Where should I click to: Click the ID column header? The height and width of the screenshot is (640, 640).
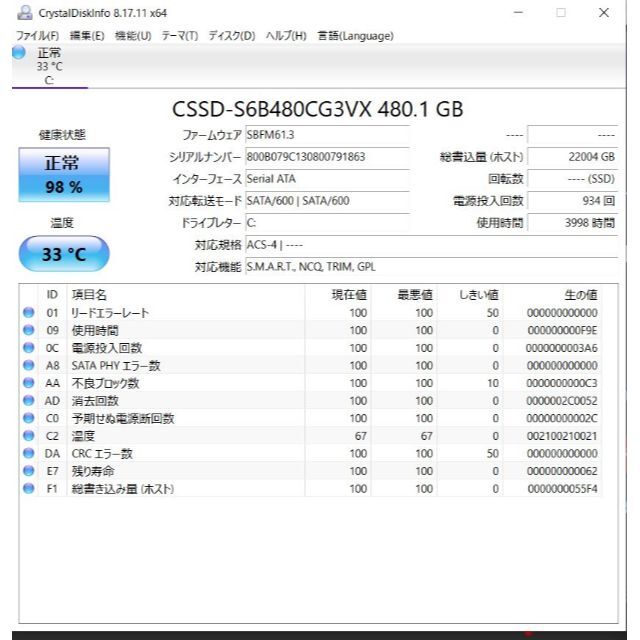[52, 295]
